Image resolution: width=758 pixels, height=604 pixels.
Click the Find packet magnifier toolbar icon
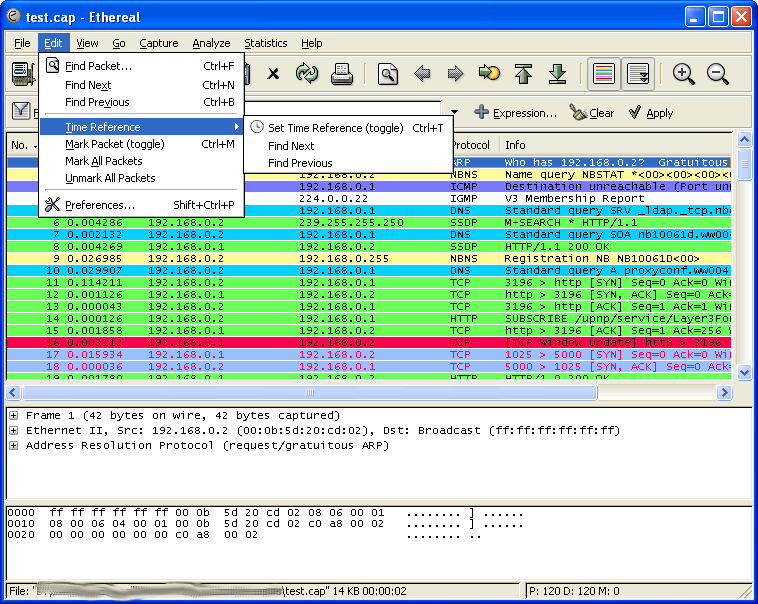388,74
